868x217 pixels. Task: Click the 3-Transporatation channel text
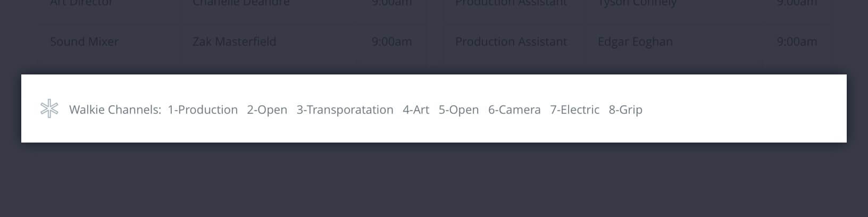coord(345,110)
